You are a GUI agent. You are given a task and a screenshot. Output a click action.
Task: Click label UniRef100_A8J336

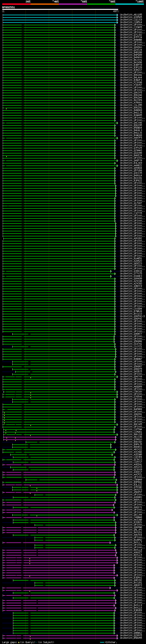tap(131, 437)
